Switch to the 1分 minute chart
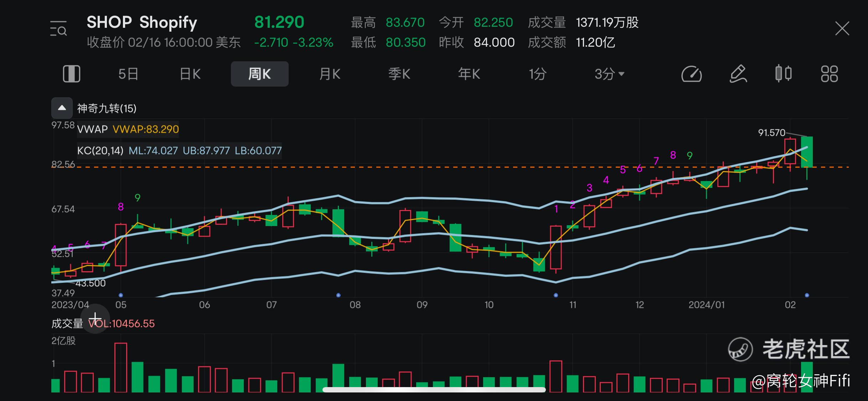 point(537,74)
